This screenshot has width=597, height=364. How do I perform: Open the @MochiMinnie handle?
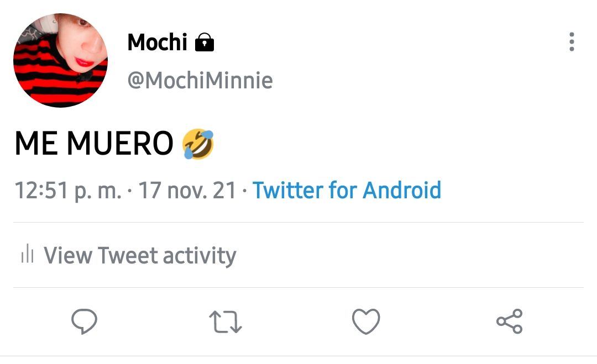pos(200,81)
